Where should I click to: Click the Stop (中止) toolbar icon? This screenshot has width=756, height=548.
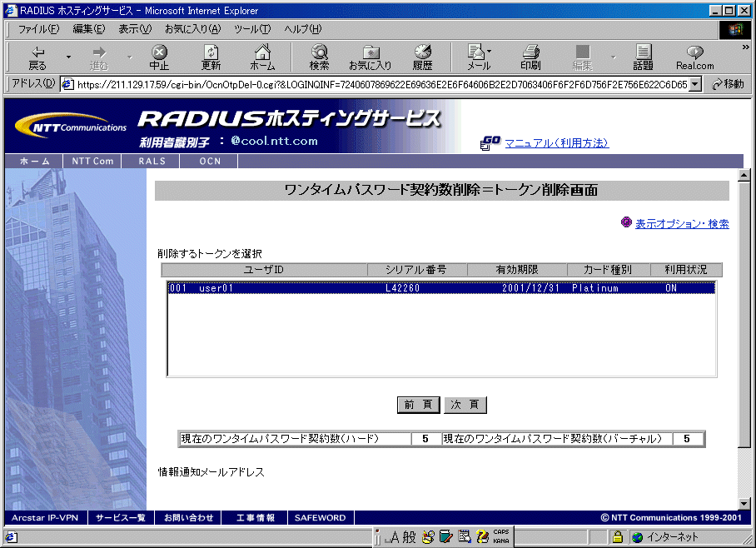[x=159, y=57]
